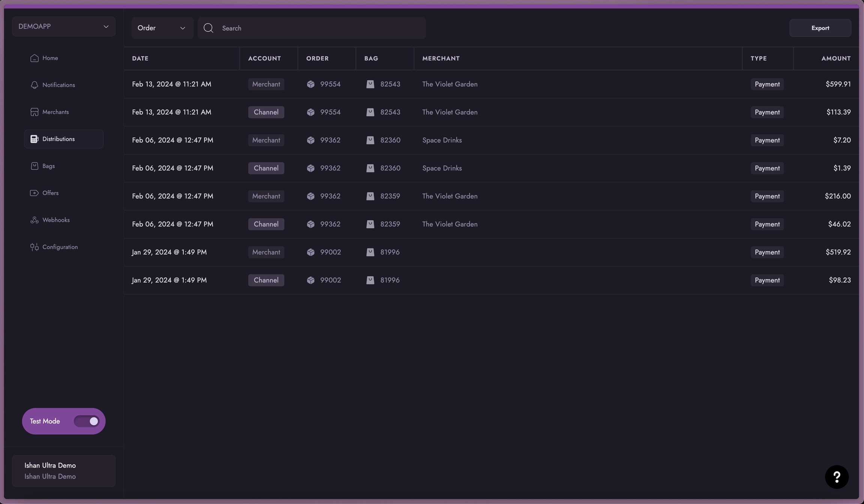Click order cube icon for 99554 Merchant row
Image resolution: width=864 pixels, height=504 pixels.
click(x=310, y=84)
